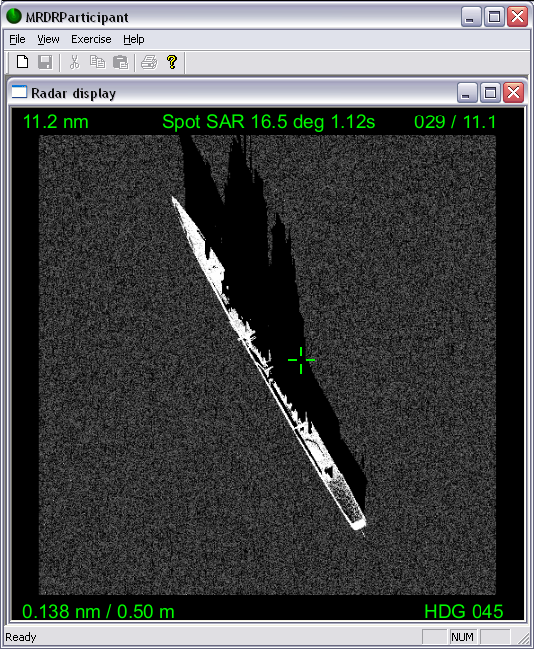This screenshot has width=534, height=649.
Task: Click the Radar display window icon
Action: (19, 92)
